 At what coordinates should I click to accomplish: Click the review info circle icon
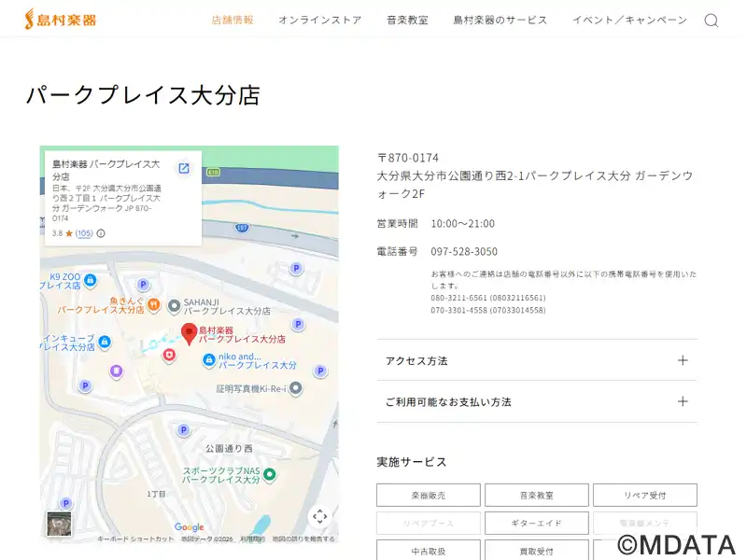[x=101, y=233]
